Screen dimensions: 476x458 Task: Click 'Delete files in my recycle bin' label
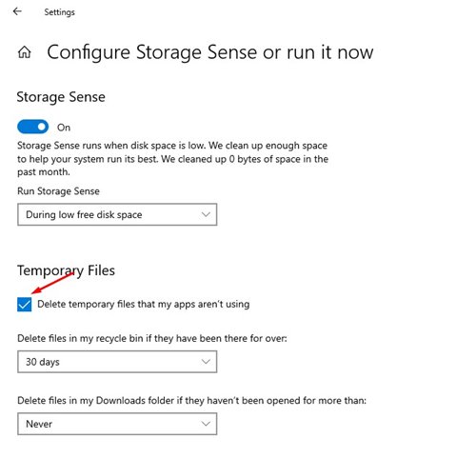pos(152,338)
